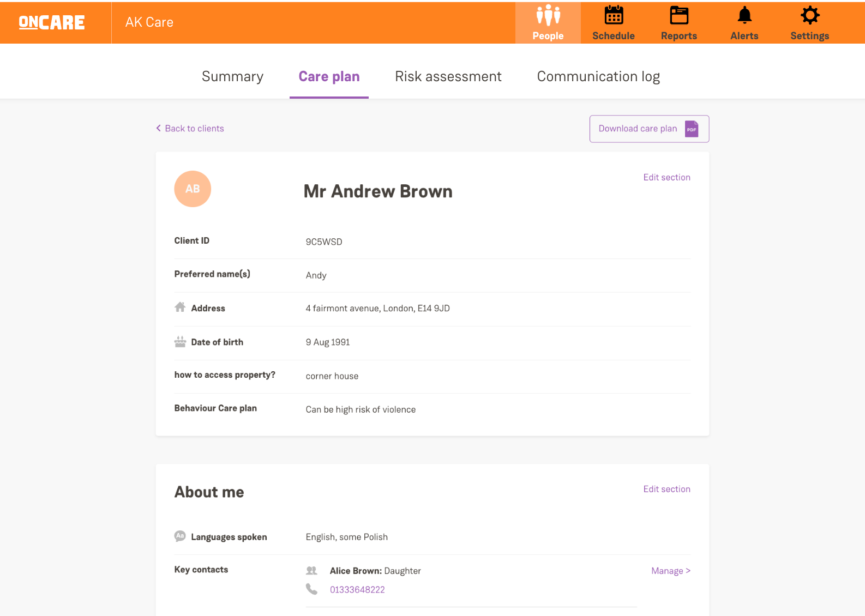The height and width of the screenshot is (616, 865).
Task: Click the PDF icon on download button
Action: coord(692,129)
